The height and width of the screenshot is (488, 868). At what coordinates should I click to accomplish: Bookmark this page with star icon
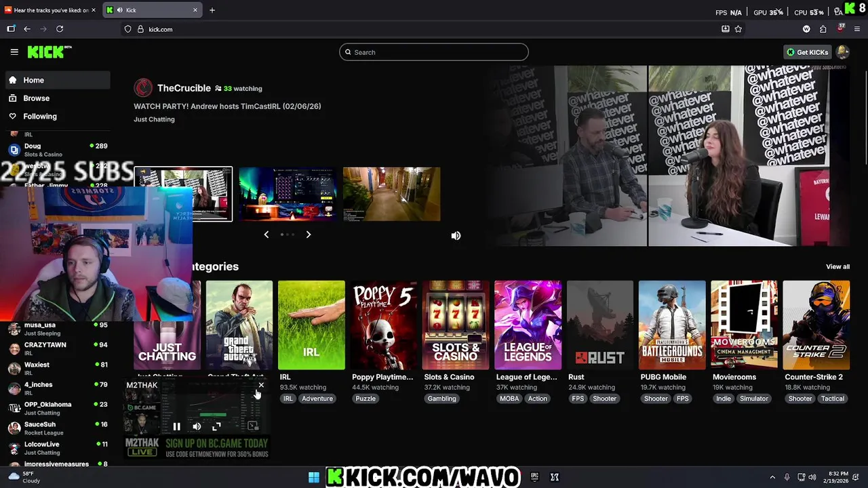[738, 29]
